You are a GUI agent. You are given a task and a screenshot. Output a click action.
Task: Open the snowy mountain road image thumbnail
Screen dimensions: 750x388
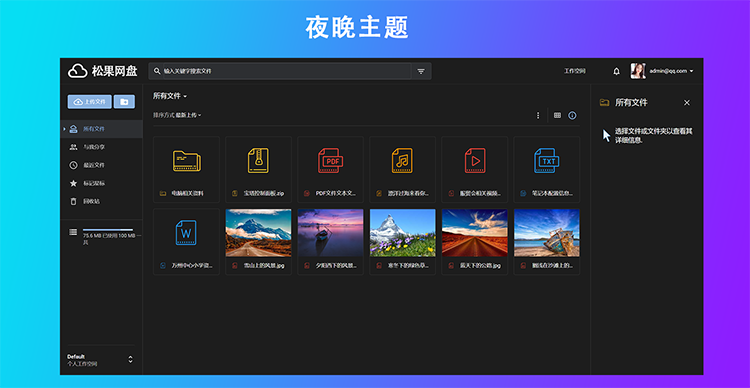tap(258, 233)
